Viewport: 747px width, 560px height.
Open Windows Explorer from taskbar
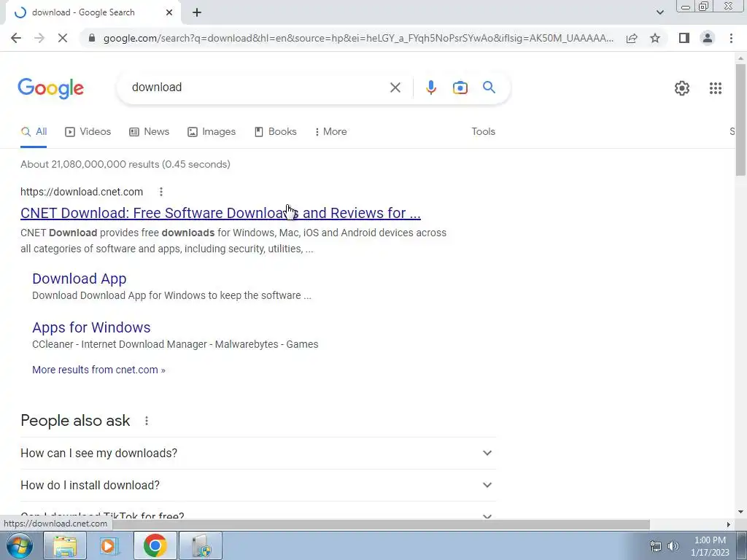pos(65,545)
